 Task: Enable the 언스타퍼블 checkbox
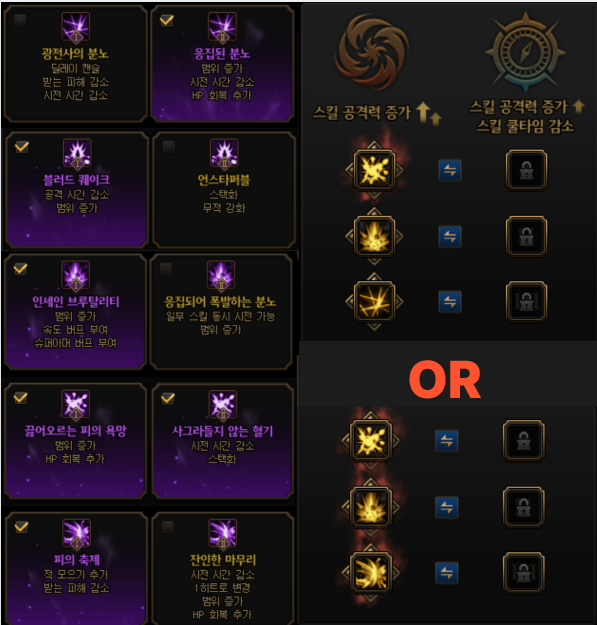point(169,147)
